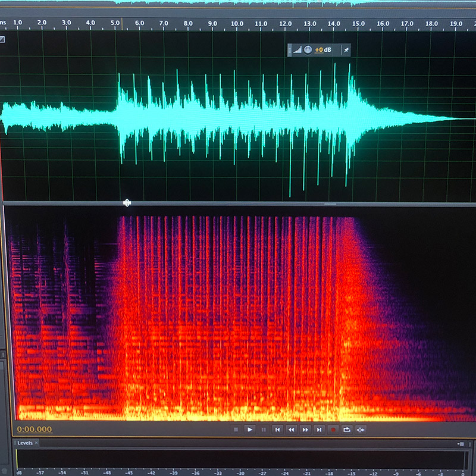
Task: Click the Stop button in transport
Action: 236,429
